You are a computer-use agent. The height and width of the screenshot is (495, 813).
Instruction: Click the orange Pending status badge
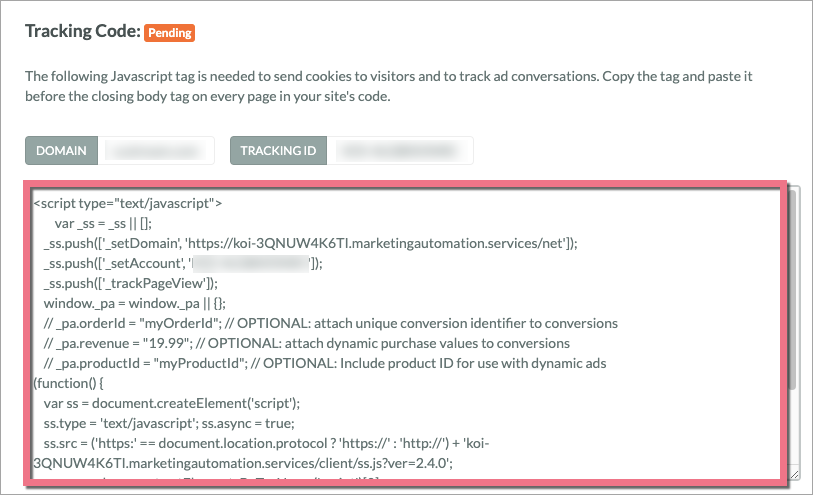168,33
